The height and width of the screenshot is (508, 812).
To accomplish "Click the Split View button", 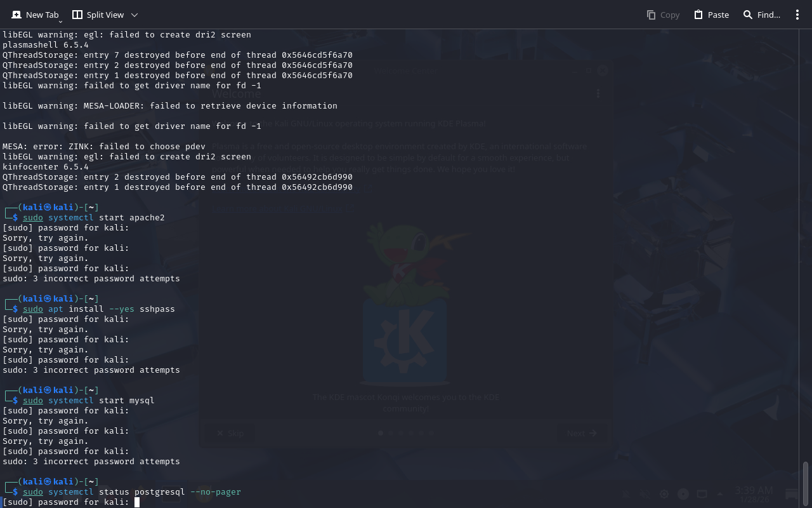I will 98,15.
